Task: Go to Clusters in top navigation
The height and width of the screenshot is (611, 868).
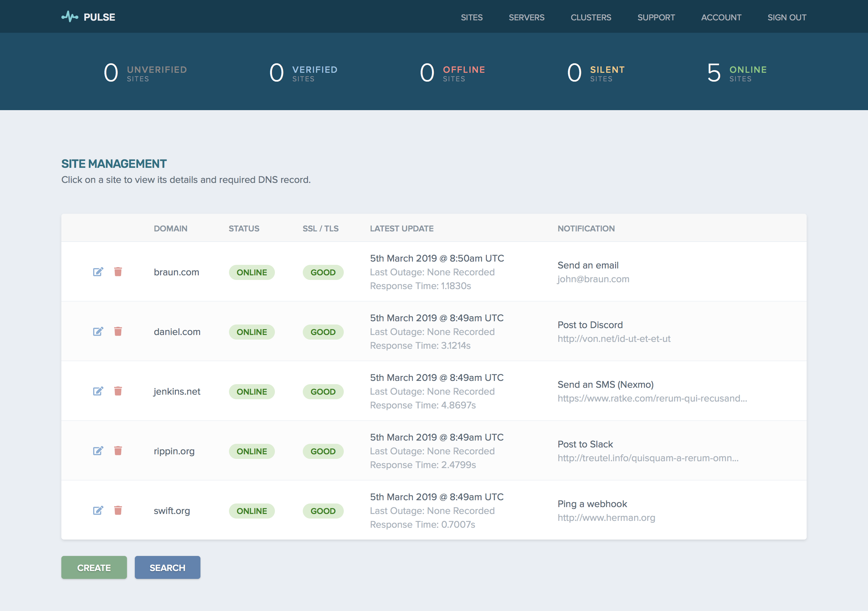Action: click(x=590, y=17)
